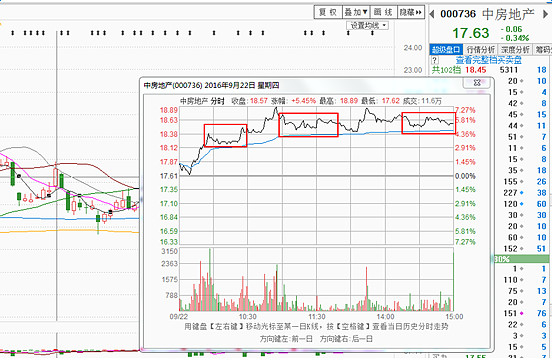Image resolution: width=552 pixels, height=363 pixels.
Task: Click the 复权 button
Action: pos(328,12)
